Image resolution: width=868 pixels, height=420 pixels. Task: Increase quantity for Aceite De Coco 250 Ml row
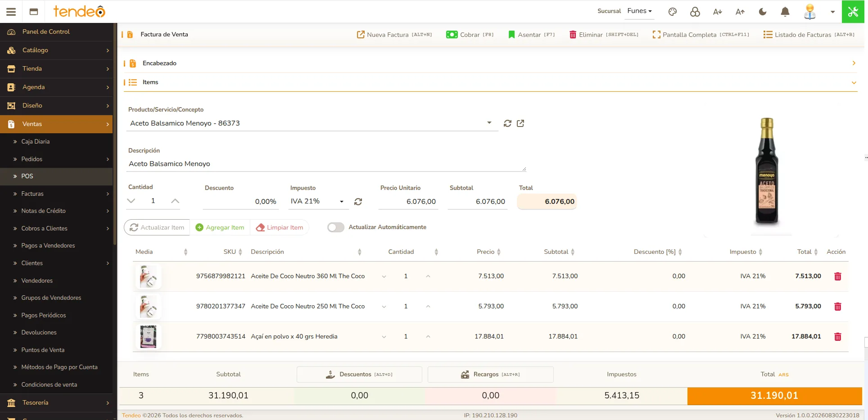[428, 307]
